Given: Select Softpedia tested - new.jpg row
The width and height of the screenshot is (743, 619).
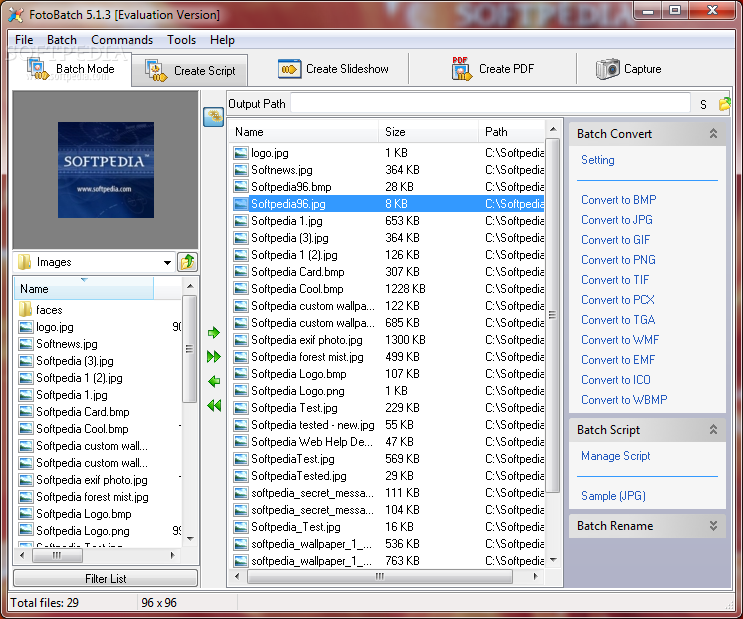Looking at the screenshot, I should point(388,425).
